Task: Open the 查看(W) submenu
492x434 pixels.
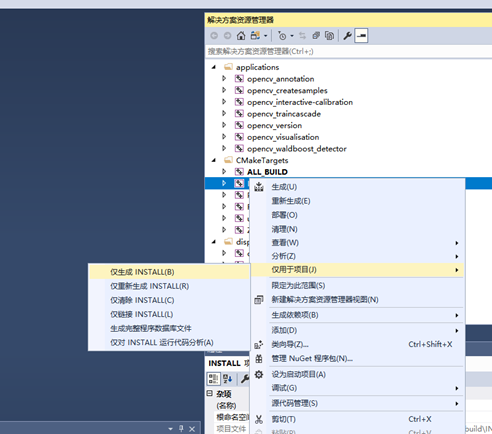Action: pyautogui.click(x=357, y=243)
